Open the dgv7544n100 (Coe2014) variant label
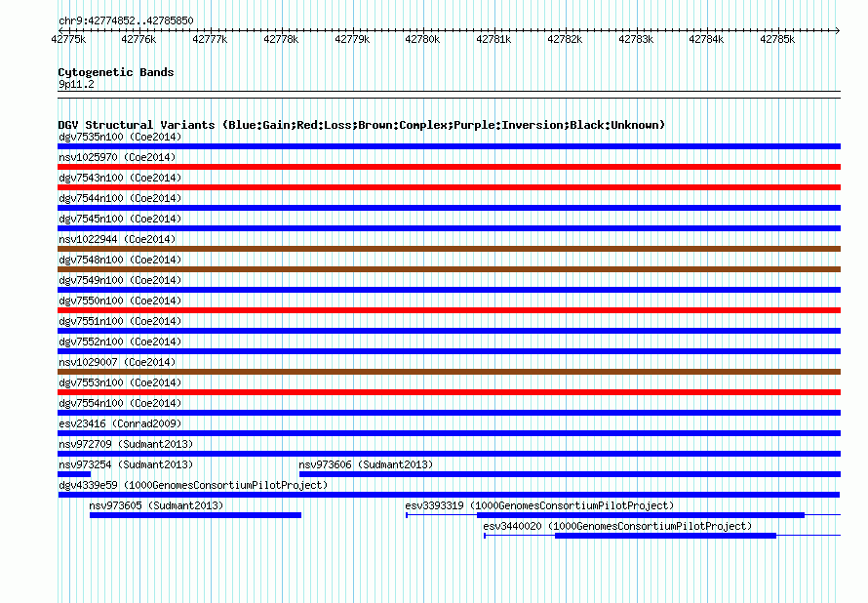Viewport: 868px width, 603px height. click(120, 198)
